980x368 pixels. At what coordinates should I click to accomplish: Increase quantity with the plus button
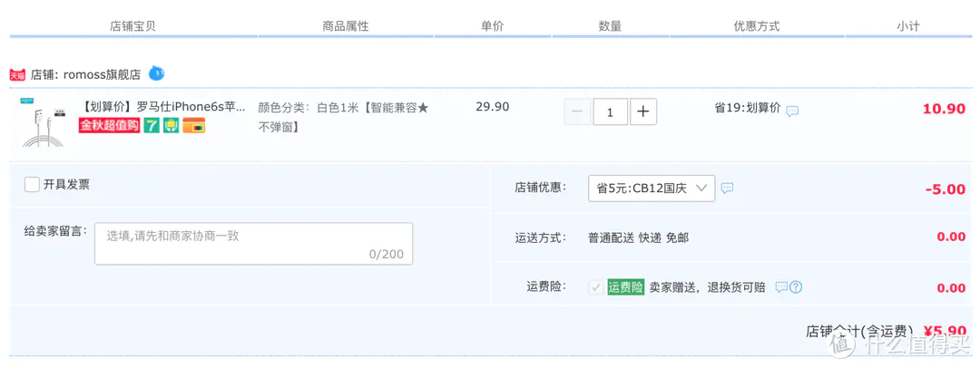click(643, 111)
